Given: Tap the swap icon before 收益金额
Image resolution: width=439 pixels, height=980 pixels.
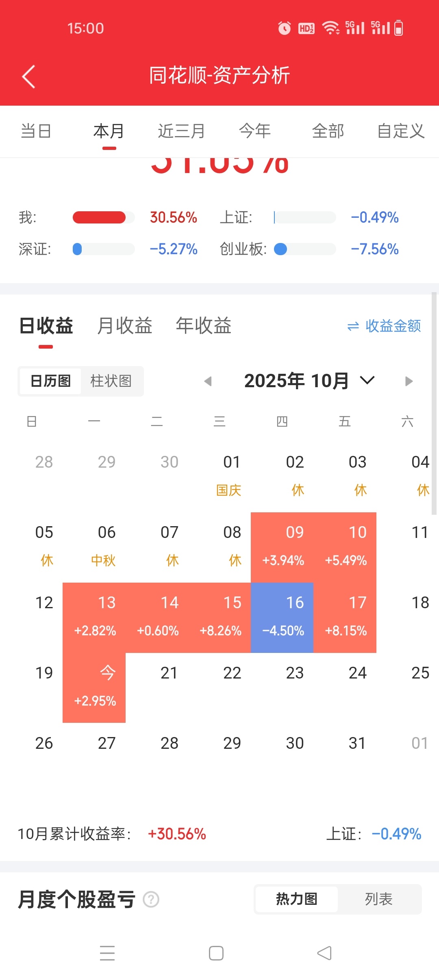Looking at the screenshot, I should point(353,326).
